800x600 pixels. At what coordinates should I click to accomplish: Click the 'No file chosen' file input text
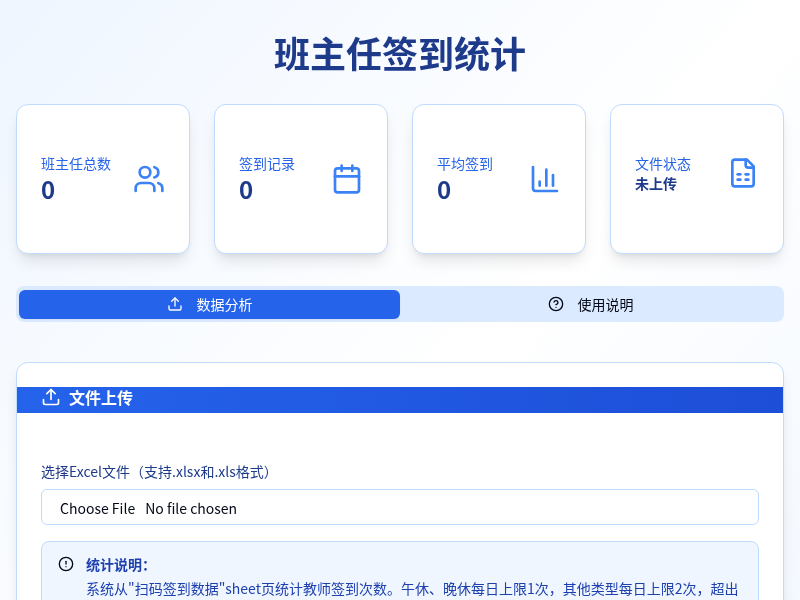point(191,509)
